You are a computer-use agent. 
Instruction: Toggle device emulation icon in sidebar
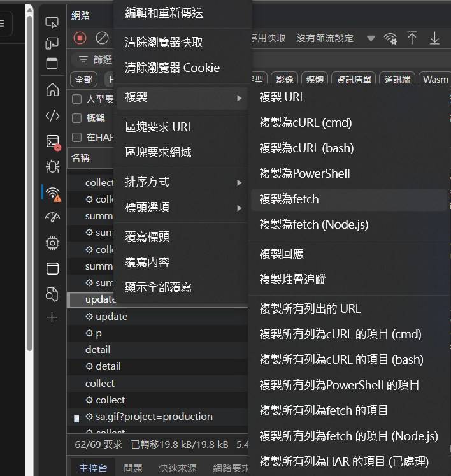click(x=52, y=43)
